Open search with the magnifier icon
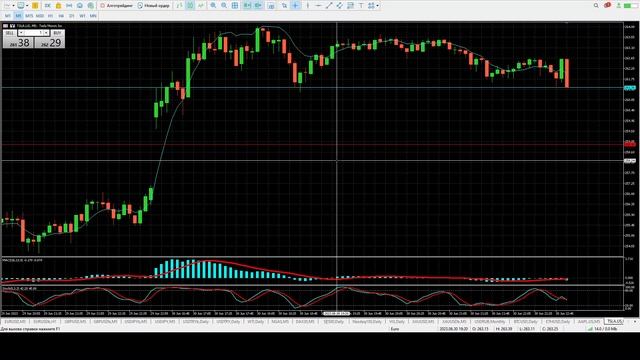 (x=596, y=5)
